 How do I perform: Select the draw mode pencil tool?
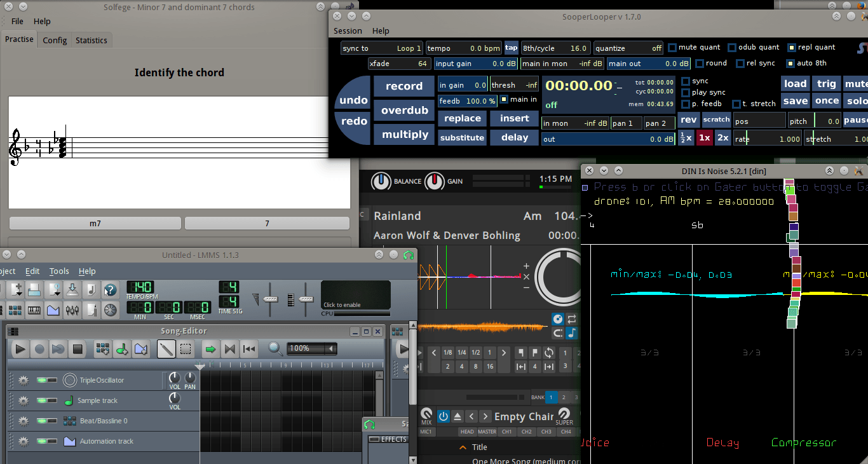point(166,349)
